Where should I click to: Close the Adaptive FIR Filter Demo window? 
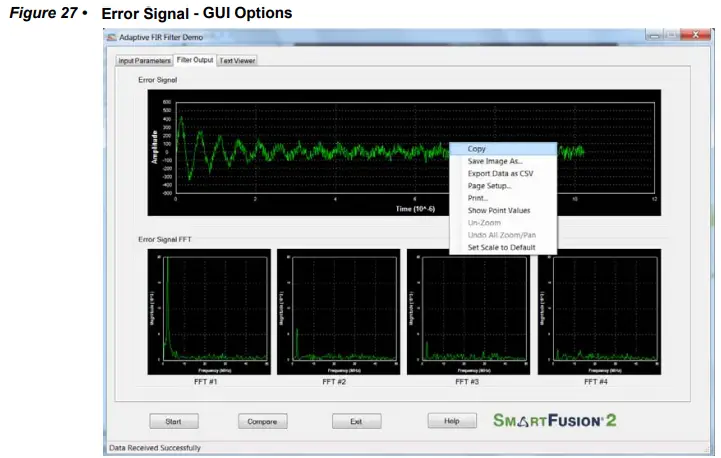696,34
